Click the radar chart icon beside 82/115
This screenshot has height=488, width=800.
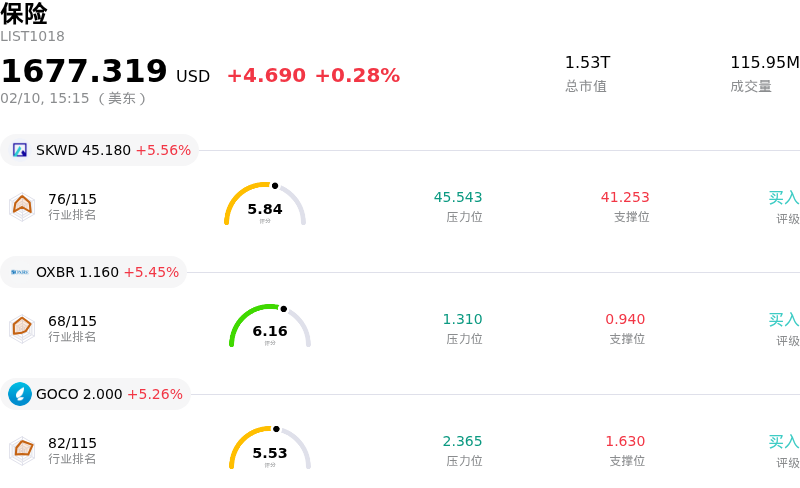click(22, 450)
